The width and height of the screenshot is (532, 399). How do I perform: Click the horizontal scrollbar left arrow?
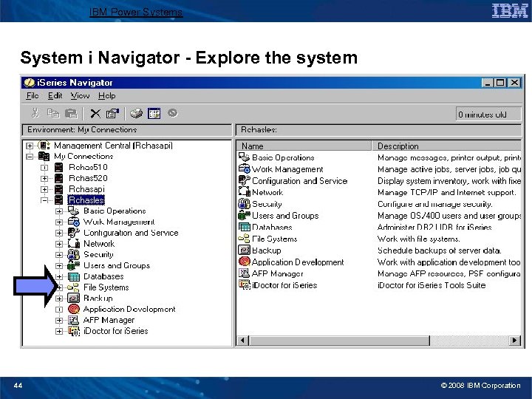(x=242, y=340)
